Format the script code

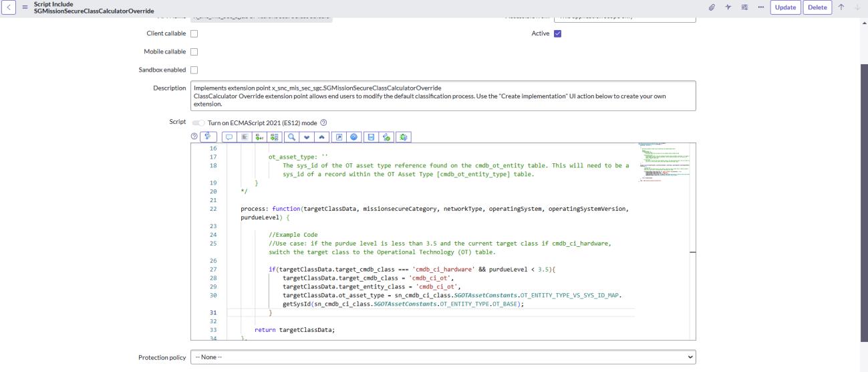[x=245, y=136]
